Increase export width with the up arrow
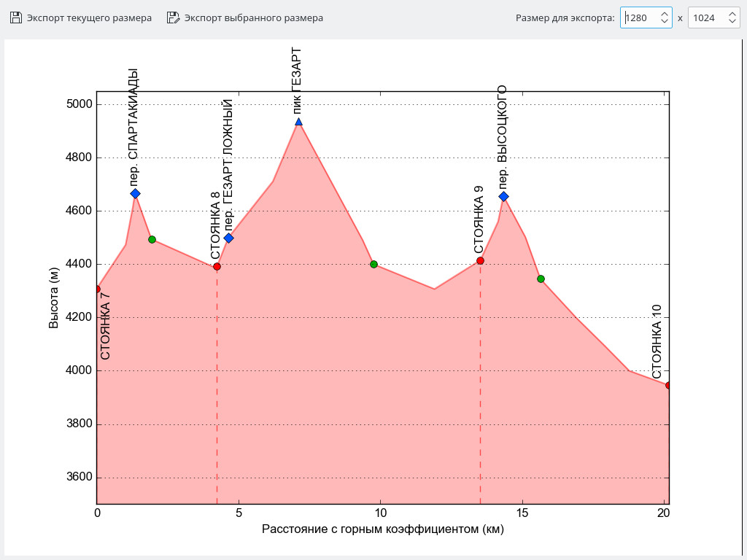 (664, 14)
